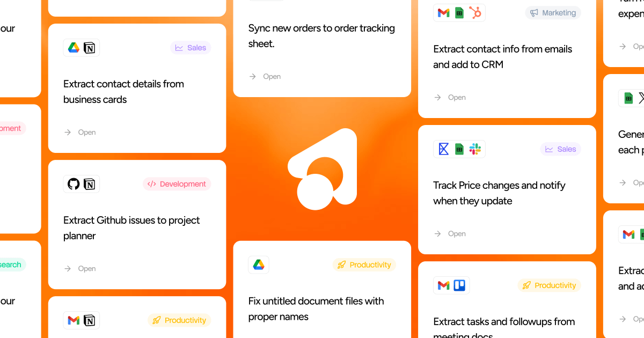This screenshot has width=644, height=338.
Task: Select the Development category tag
Action: [x=177, y=184]
